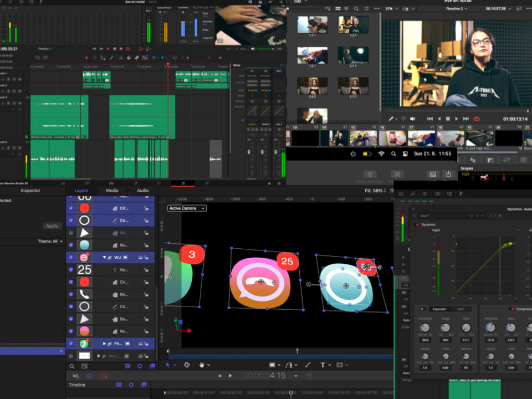The height and width of the screenshot is (399, 532).
Task: Click the Wi-Fi icon in the menu bar
Action: [x=381, y=154]
